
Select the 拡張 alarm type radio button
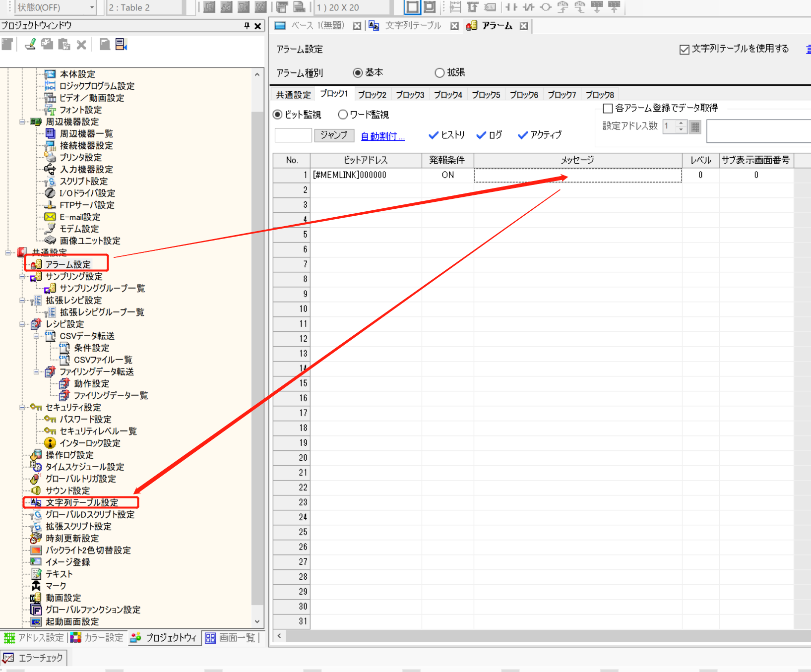pyautogui.click(x=439, y=73)
